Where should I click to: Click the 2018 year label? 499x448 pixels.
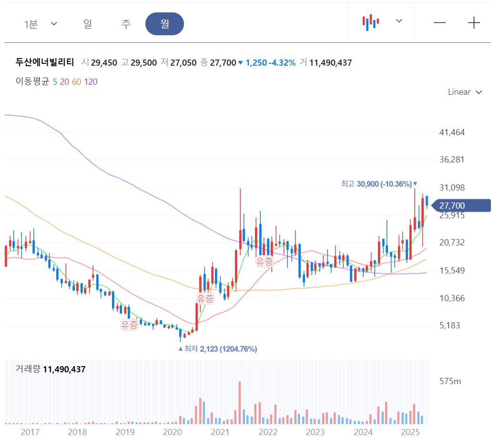[x=77, y=432]
